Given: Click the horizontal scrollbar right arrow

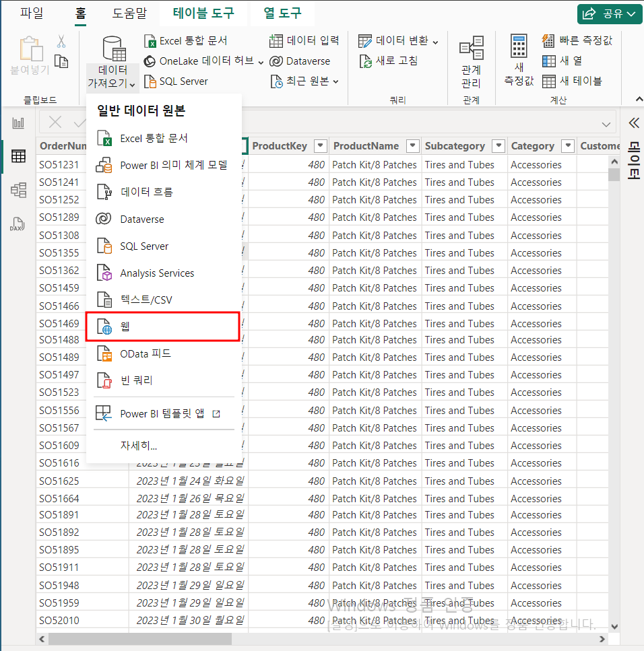Looking at the screenshot, I should click(x=602, y=639).
